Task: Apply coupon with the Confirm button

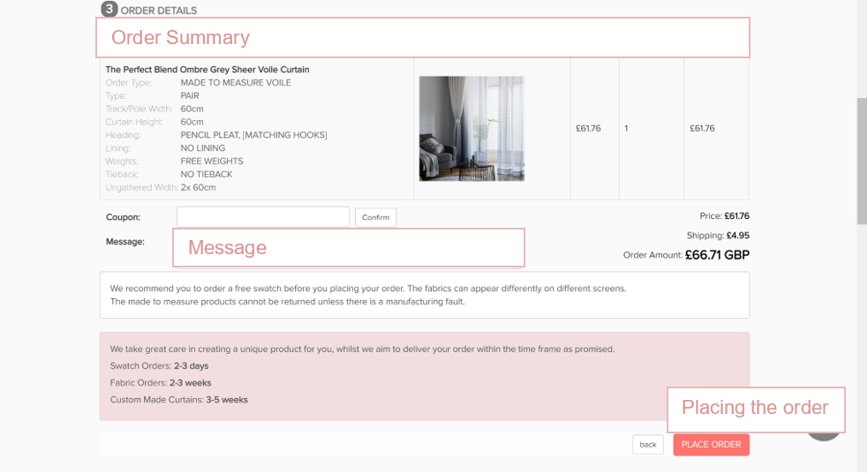Action: click(375, 218)
